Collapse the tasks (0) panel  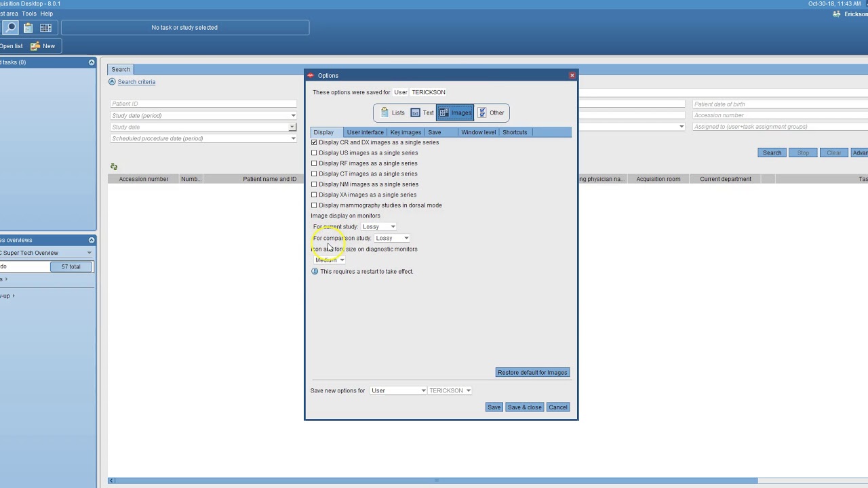92,62
